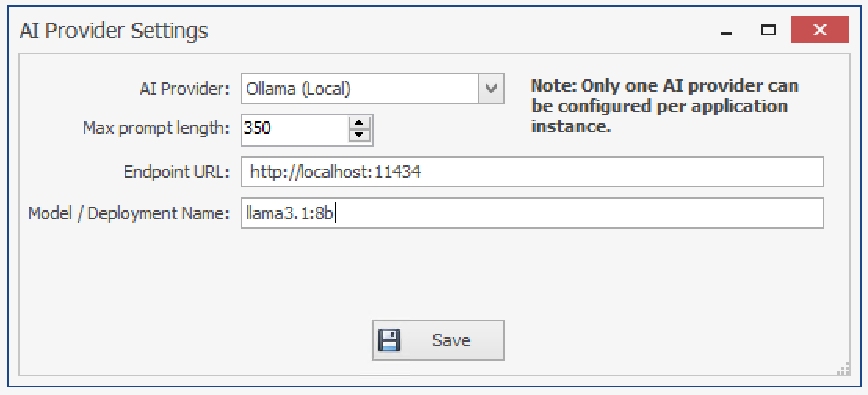Maximize the AI Provider Settings window
The width and height of the screenshot is (868, 395).
(x=769, y=31)
